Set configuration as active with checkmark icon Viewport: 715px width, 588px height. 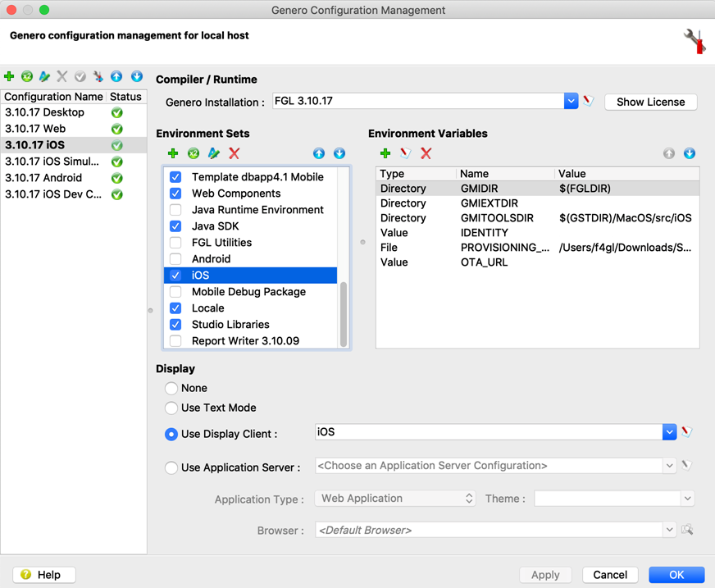pyautogui.click(x=80, y=76)
